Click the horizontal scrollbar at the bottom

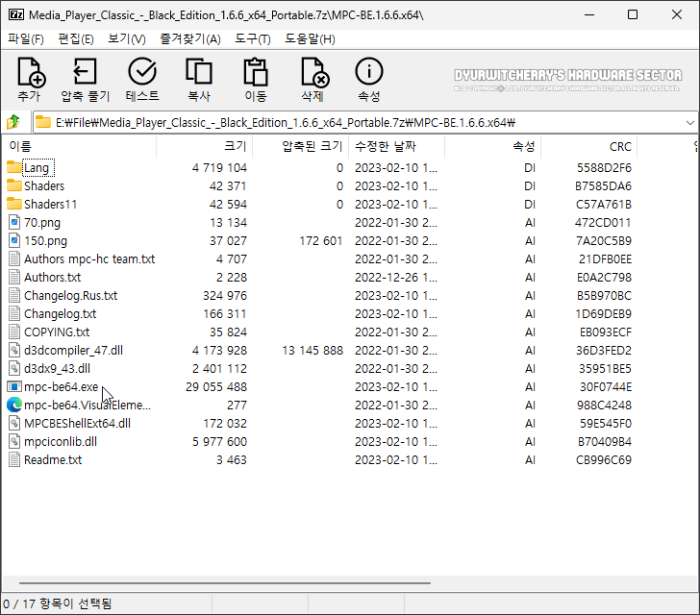225,583
